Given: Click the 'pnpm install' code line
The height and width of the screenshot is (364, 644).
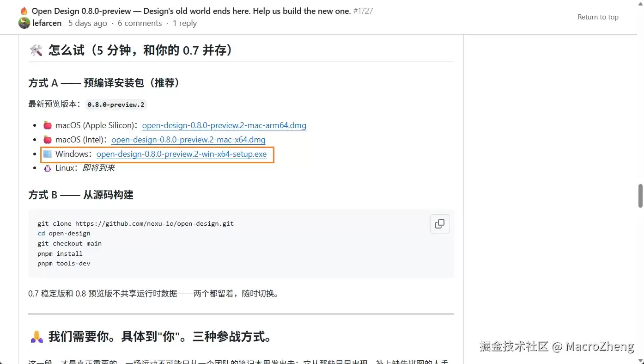Looking at the screenshot, I should click(x=60, y=253).
